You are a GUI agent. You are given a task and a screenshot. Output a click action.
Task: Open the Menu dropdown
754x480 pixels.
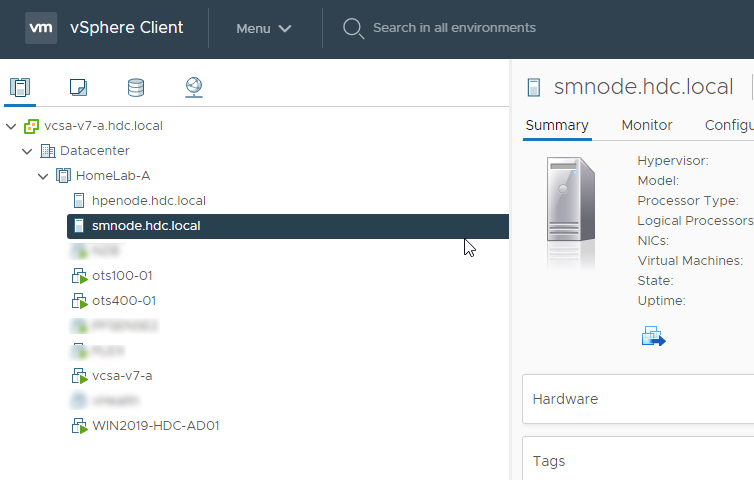pos(264,28)
